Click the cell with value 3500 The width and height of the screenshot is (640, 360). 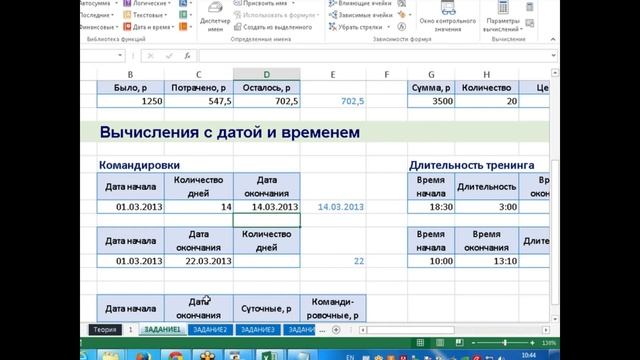pyautogui.click(x=431, y=101)
